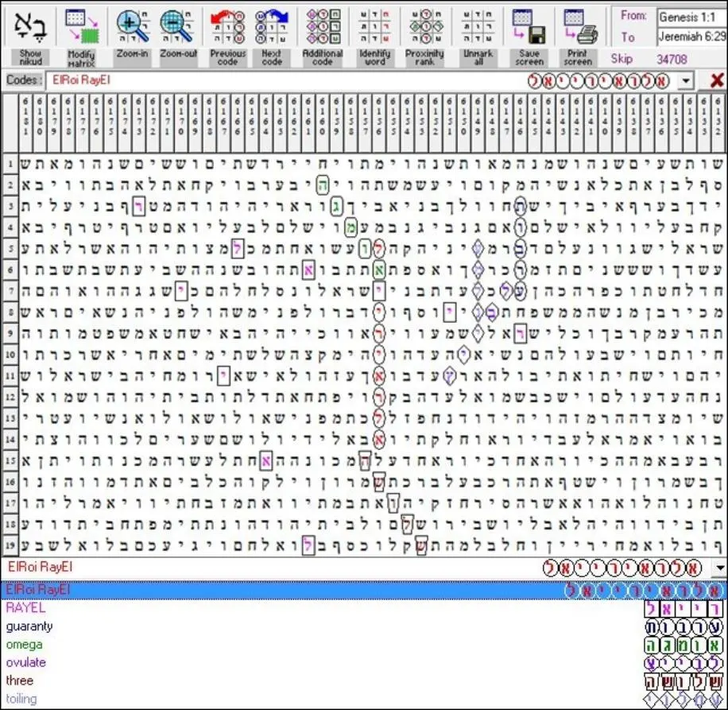Viewport: 728px width, 710px height.
Task: Open the Proximity rank tool
Action: (x=425, y=26)
